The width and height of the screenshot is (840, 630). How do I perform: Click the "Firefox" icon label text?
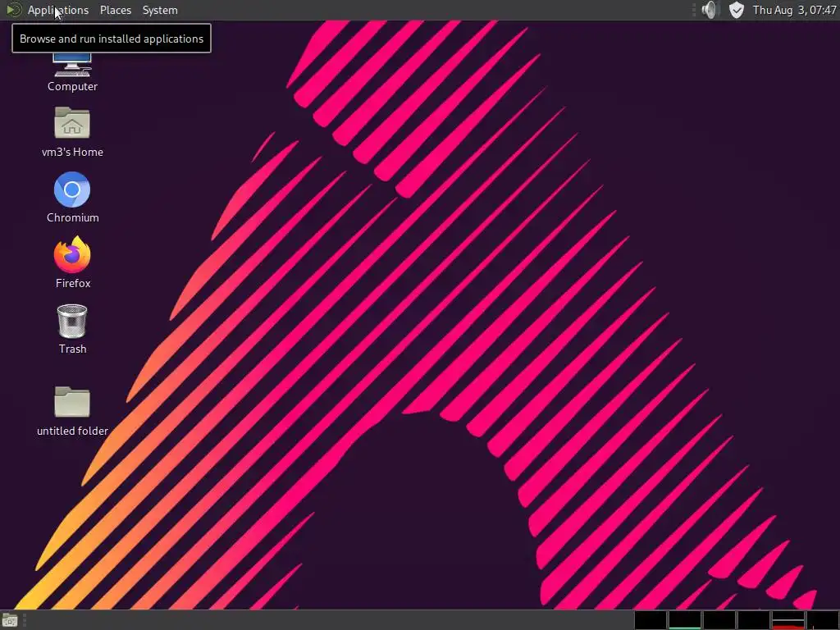point(73,283)
